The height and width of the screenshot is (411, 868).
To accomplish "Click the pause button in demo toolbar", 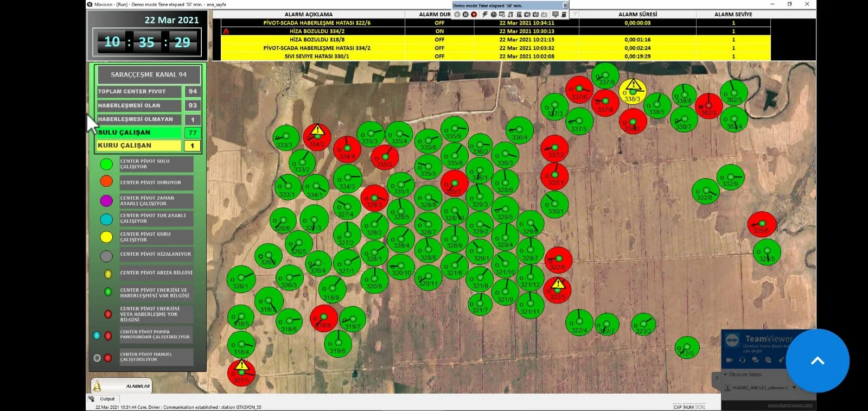I will [465, 15].
